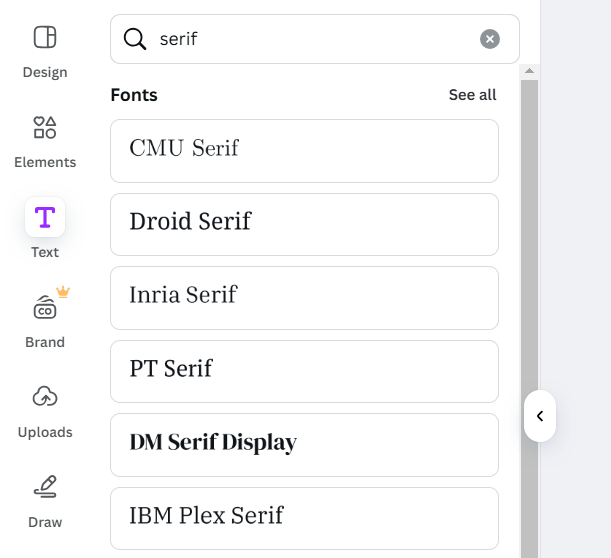
Task: Click the search magnifier icon
Action: point(135,39)
